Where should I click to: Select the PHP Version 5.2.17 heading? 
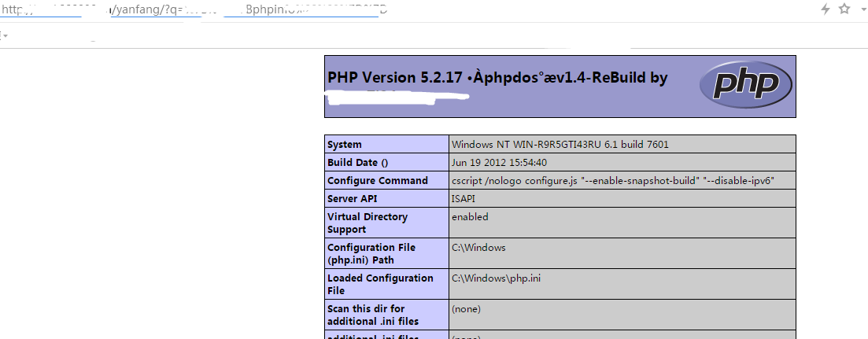coord(497,78)
